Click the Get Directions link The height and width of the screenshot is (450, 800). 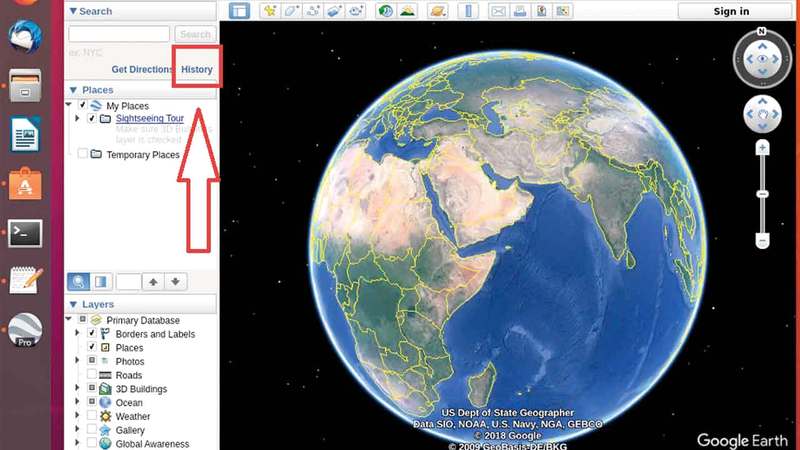pos(142,70)
